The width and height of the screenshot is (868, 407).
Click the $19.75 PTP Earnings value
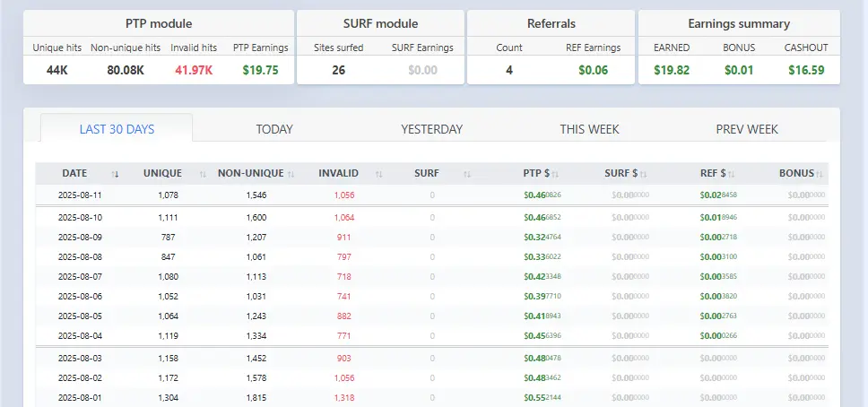pos(261,70)
